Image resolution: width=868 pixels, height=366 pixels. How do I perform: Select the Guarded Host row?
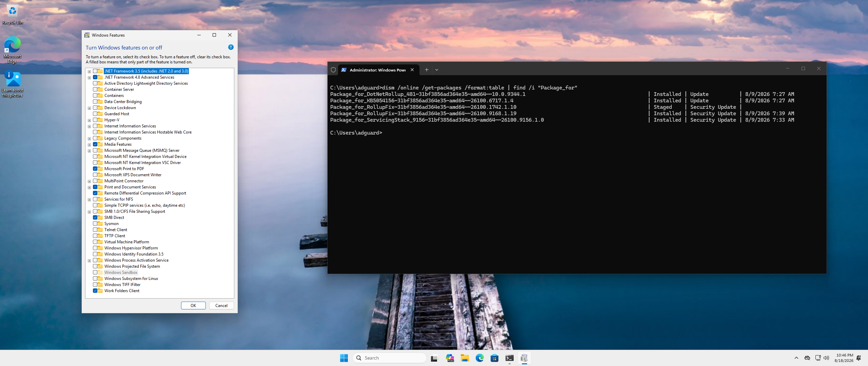pos(117,114)
